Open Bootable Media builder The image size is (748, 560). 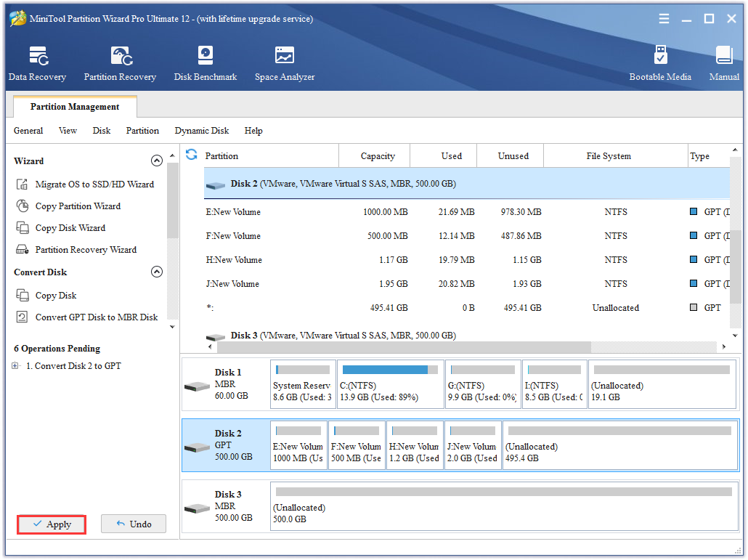[x=659, y=63]
